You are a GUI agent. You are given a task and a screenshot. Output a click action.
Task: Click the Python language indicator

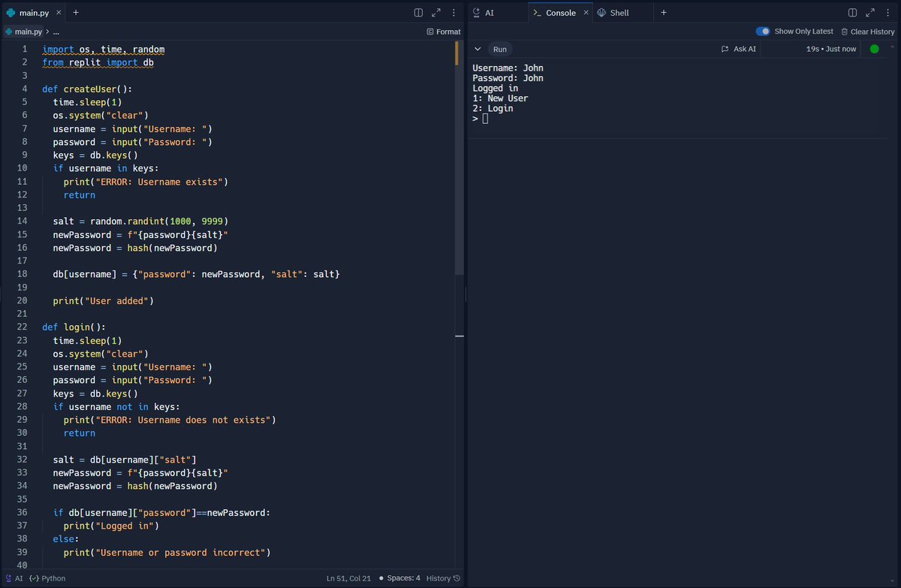(x=47, y=578)
